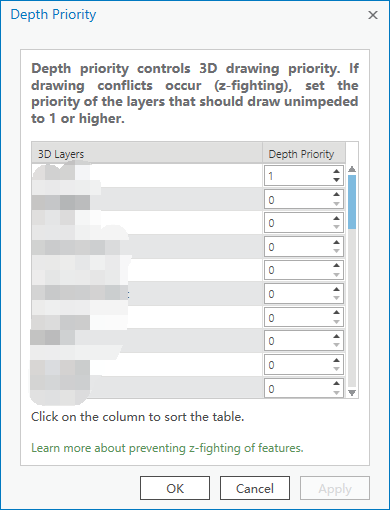
Task: Increase depth priority of first layer showing 1
Action: coord(336,171)
